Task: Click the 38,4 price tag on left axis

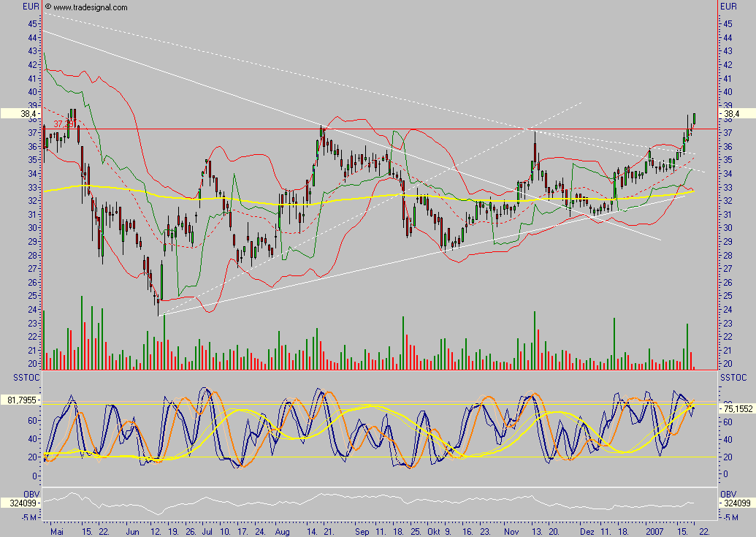Action: click(x=19, y=114)
